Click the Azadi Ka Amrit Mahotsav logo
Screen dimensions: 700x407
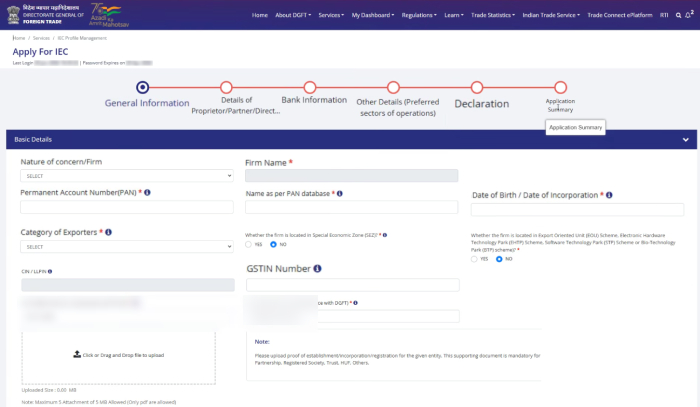108,15
